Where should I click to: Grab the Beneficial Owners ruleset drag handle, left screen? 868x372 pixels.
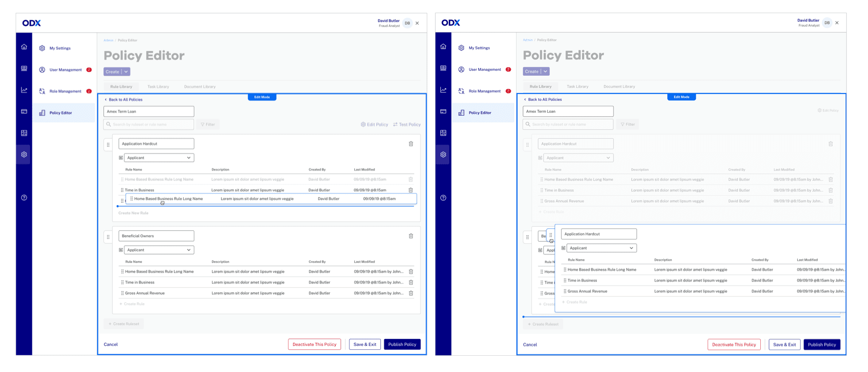108,237
